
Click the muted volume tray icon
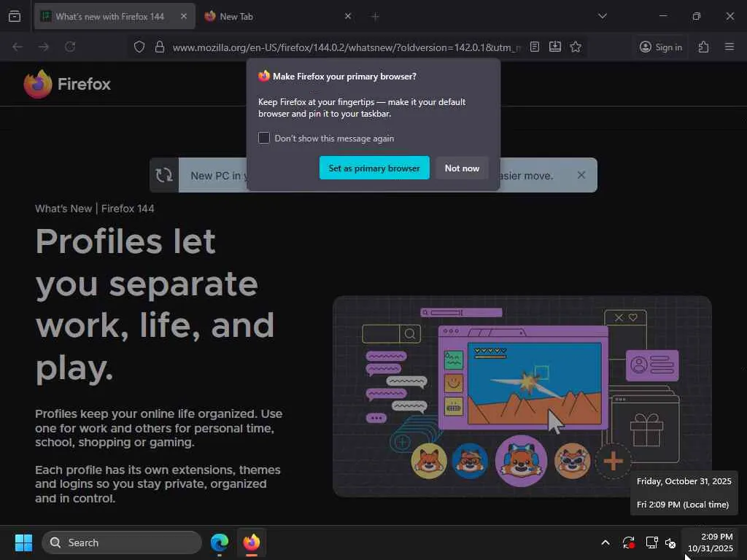point(671,542)
